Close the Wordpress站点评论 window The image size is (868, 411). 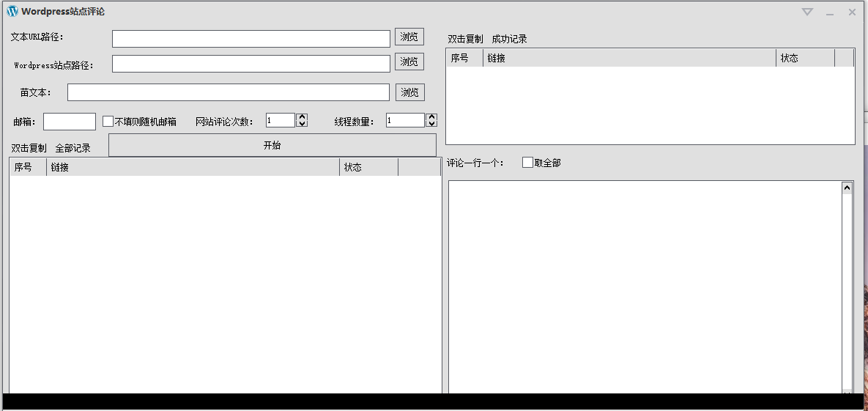[x=852, y=12]
